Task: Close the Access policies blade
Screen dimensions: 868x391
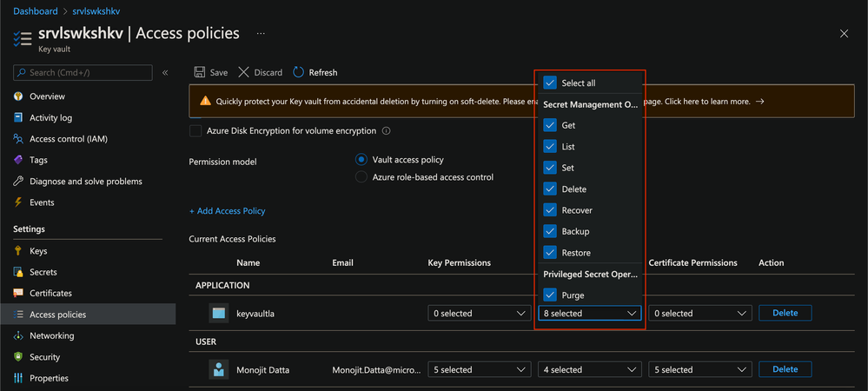Action: tap(845, 34)
